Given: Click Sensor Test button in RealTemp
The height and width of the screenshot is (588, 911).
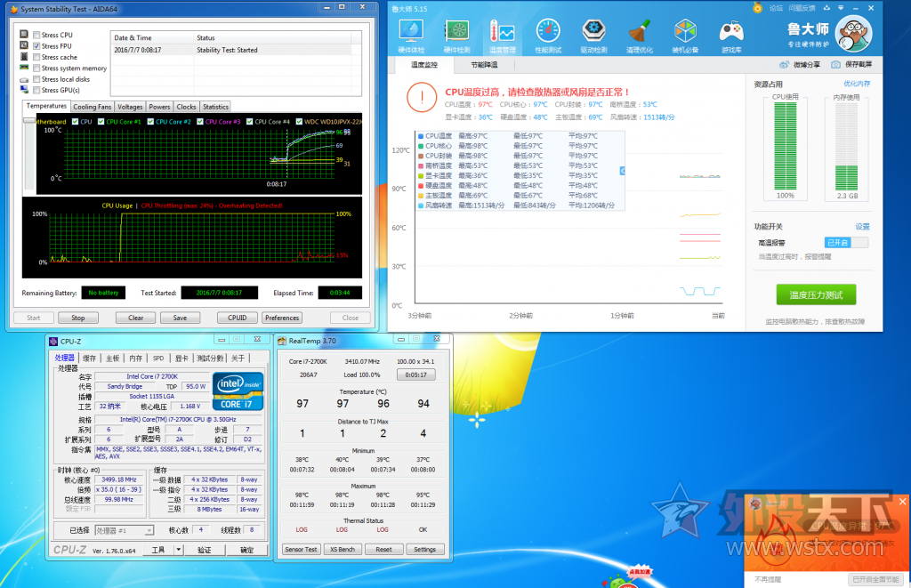Looking at the screenshot, I should click(x=301, y=549).
